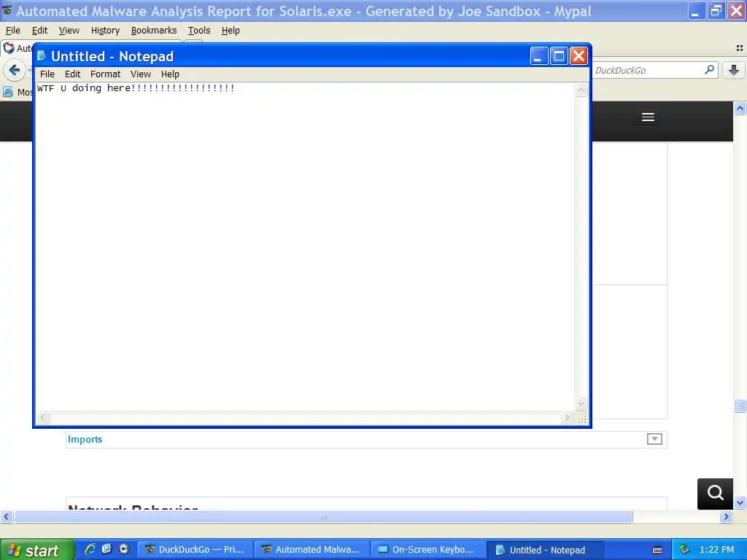Click the browser list-all-tabs grid icon
Image resolution: width=747 pixels, height=560 pixels.
(740, 48)
